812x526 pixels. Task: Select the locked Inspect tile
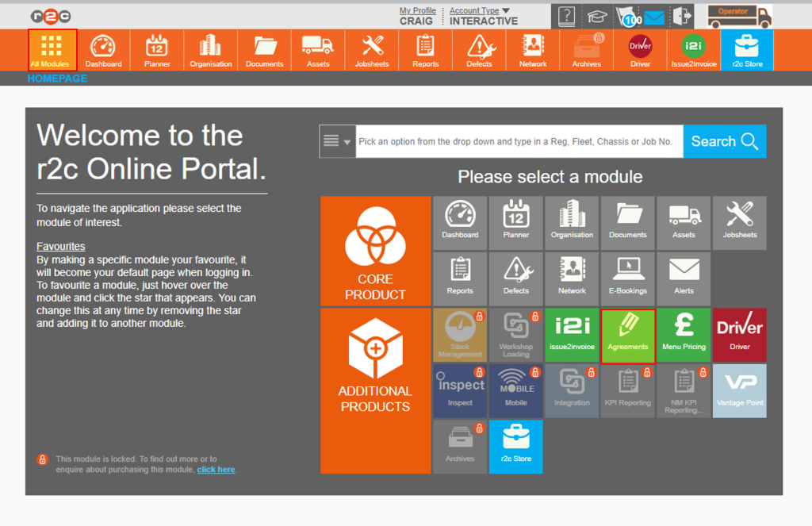[460, 391]
